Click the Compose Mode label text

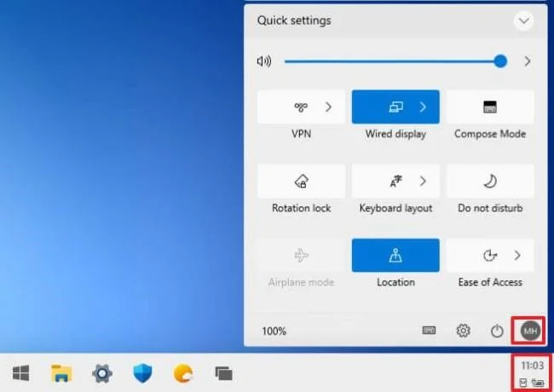(490, 134)
